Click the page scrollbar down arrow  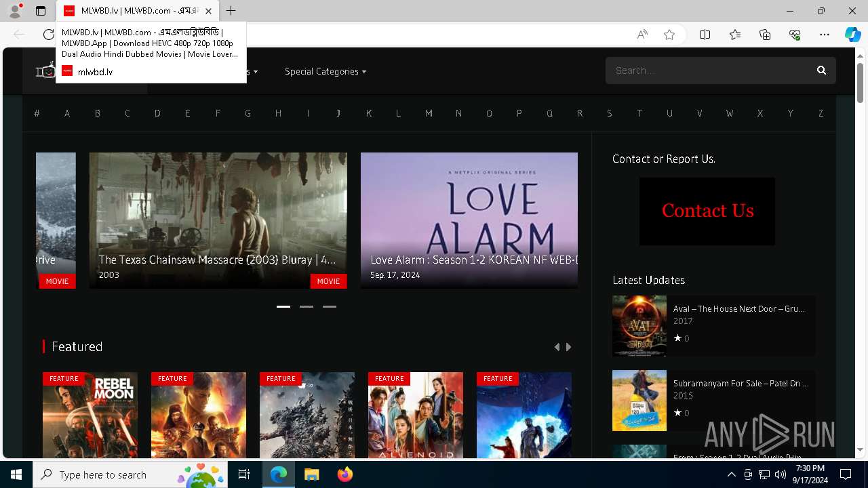(860, 449)
